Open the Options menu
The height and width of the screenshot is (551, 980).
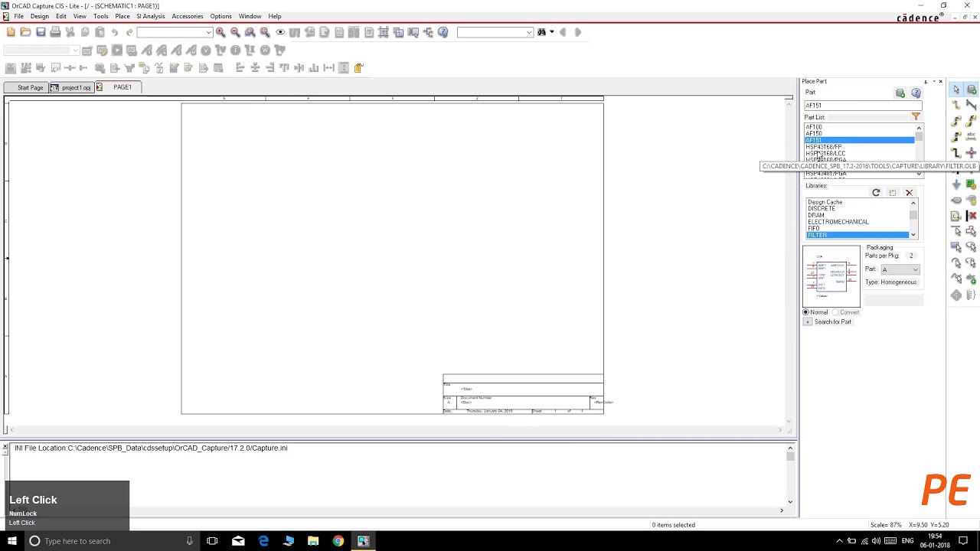(221, 16)
